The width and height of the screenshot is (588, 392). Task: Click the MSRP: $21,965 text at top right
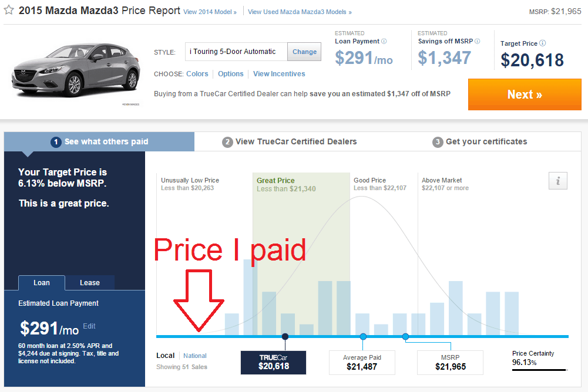555,12
